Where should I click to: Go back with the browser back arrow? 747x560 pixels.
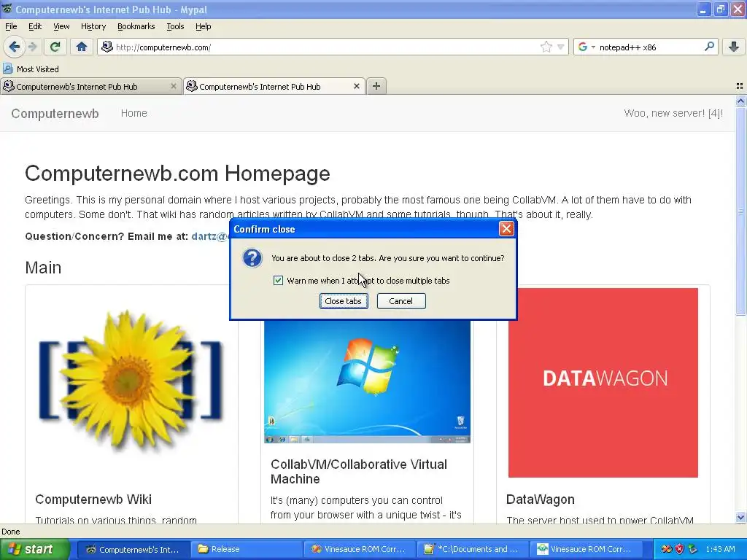click(x=15, y=47)
